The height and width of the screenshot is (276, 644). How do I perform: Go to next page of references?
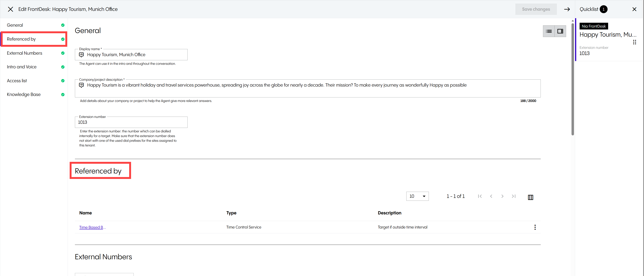pos(502,196)
